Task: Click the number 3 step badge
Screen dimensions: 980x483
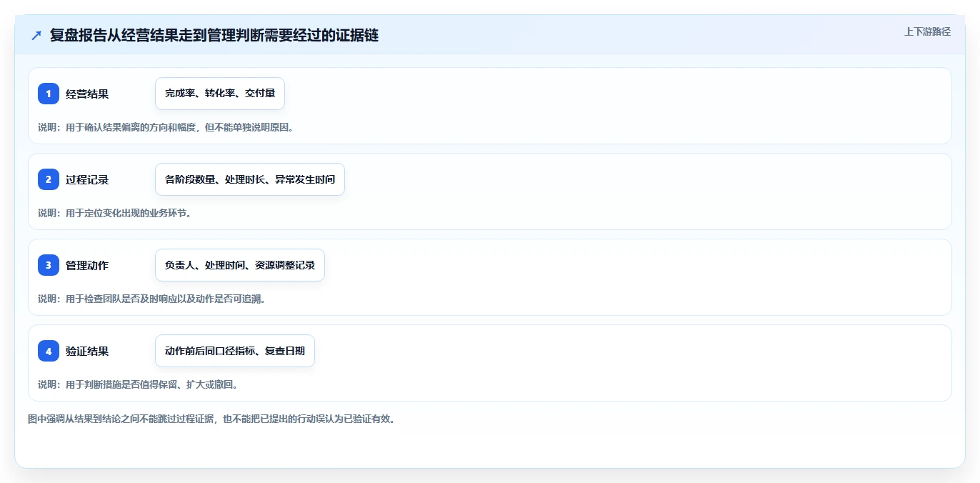Action: (x=49, y=265)
